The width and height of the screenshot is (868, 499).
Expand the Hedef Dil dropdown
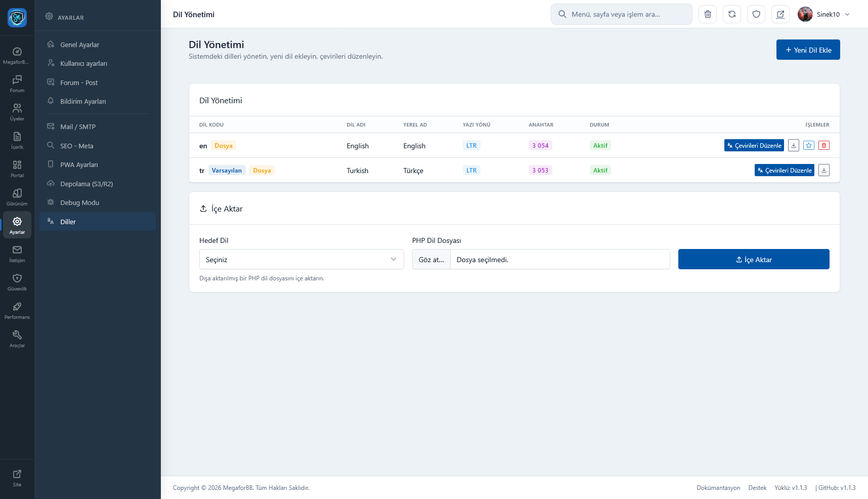(x=301, y=260)
